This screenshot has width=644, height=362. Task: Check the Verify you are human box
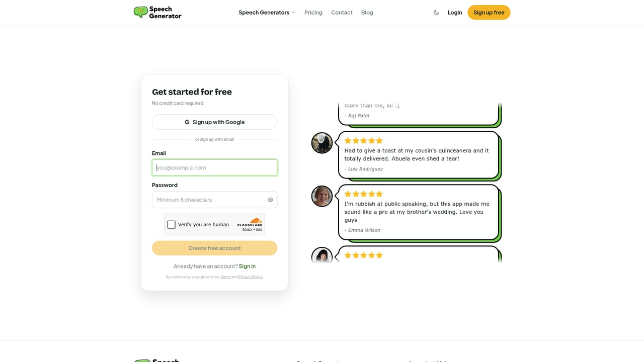pos(172,224)
